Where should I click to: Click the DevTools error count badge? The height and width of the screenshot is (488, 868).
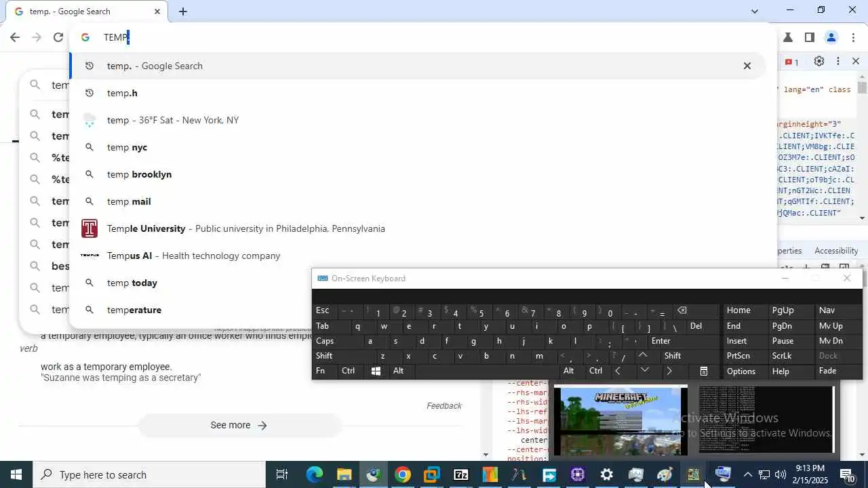791,62
